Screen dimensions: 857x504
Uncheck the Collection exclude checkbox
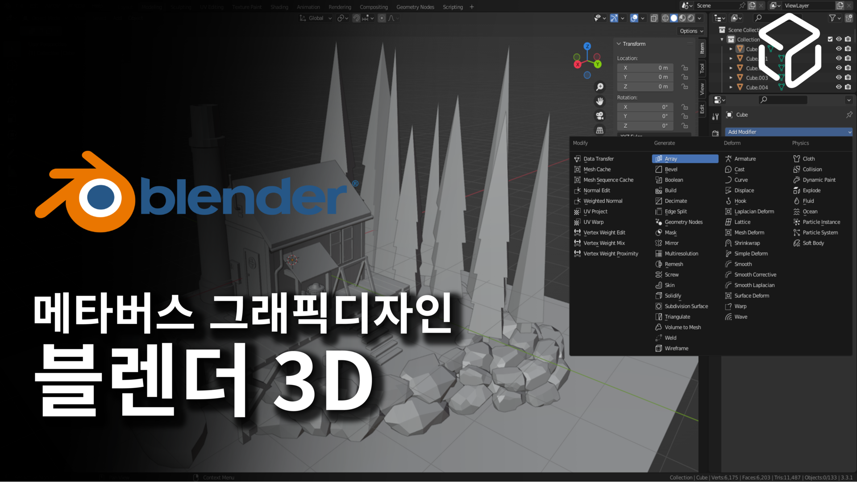[x=830, y=39]
